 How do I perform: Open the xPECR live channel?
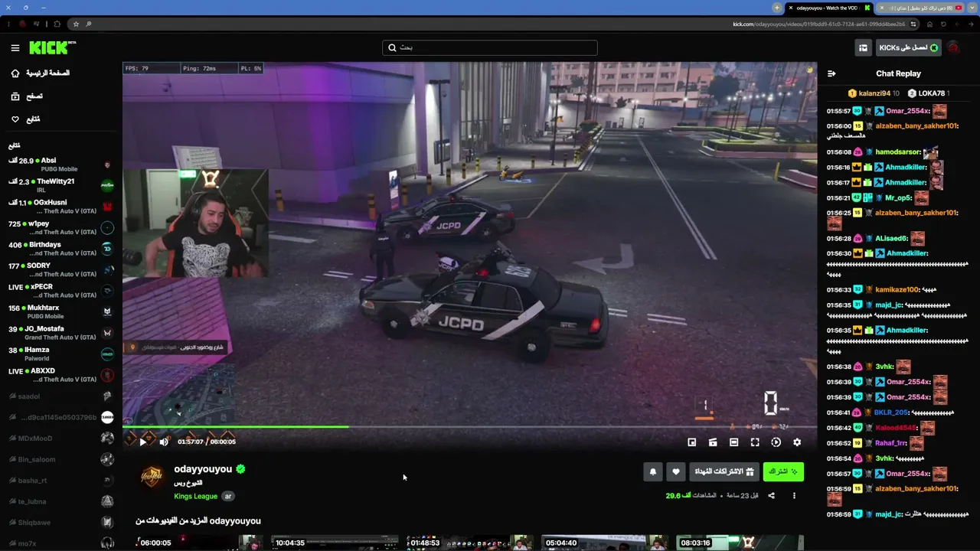coord(61,291)
